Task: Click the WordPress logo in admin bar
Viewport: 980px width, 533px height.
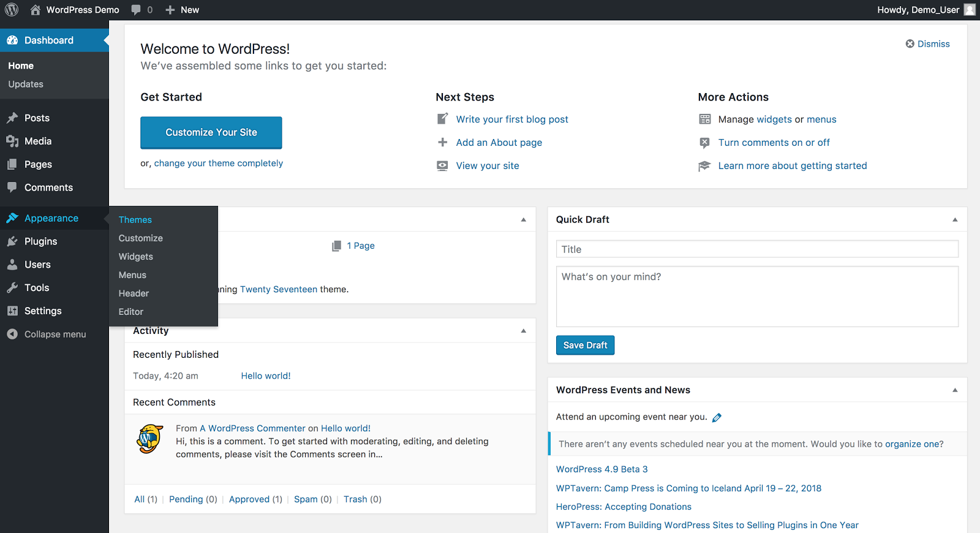Action: click(x=12, y=10)
